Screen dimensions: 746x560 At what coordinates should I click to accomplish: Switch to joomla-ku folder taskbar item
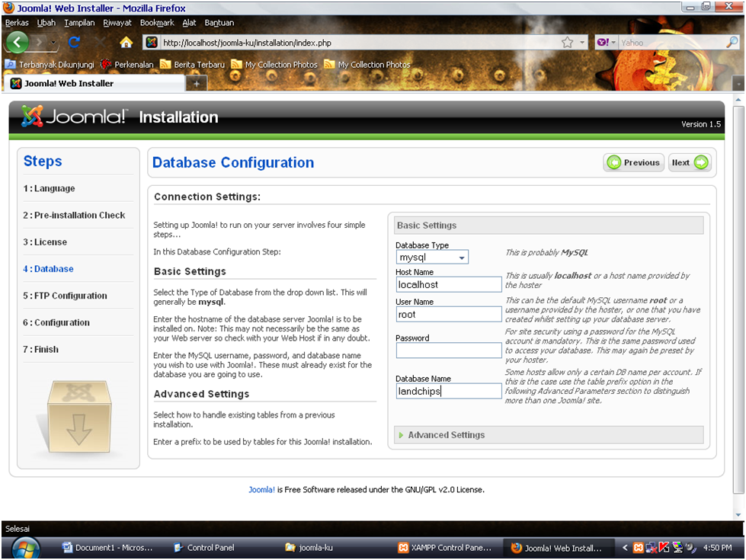tap(309, 548)
